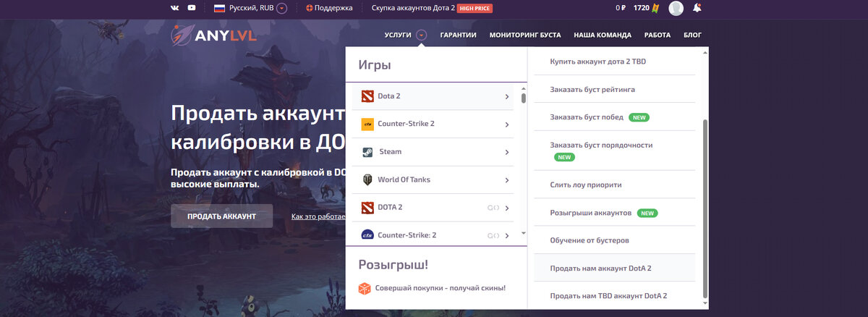The width and height of the screenshot is (868, 317).
Task: Open the user avatar profile picture
Action: [x=676, y=9]
